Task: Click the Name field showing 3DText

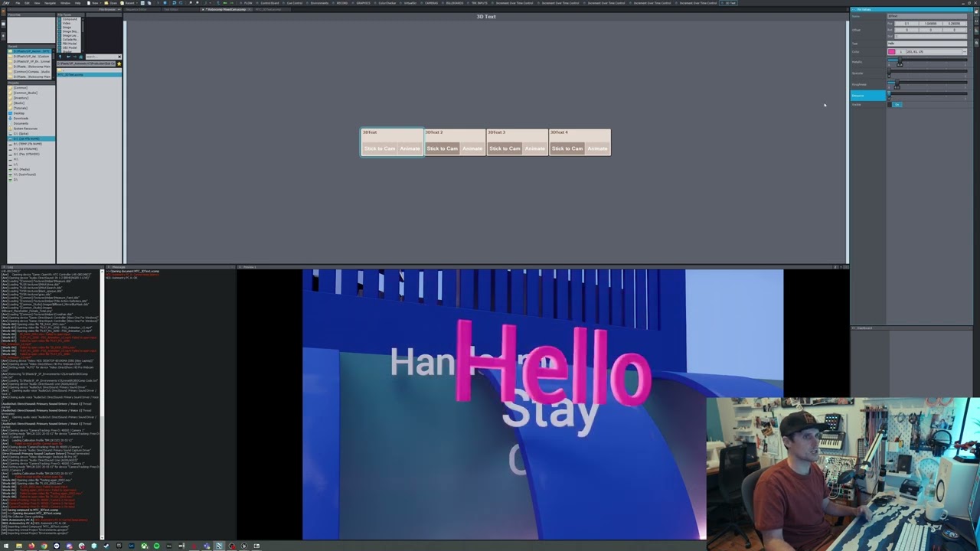Action: pyautogui.click(x=927, y=16)
